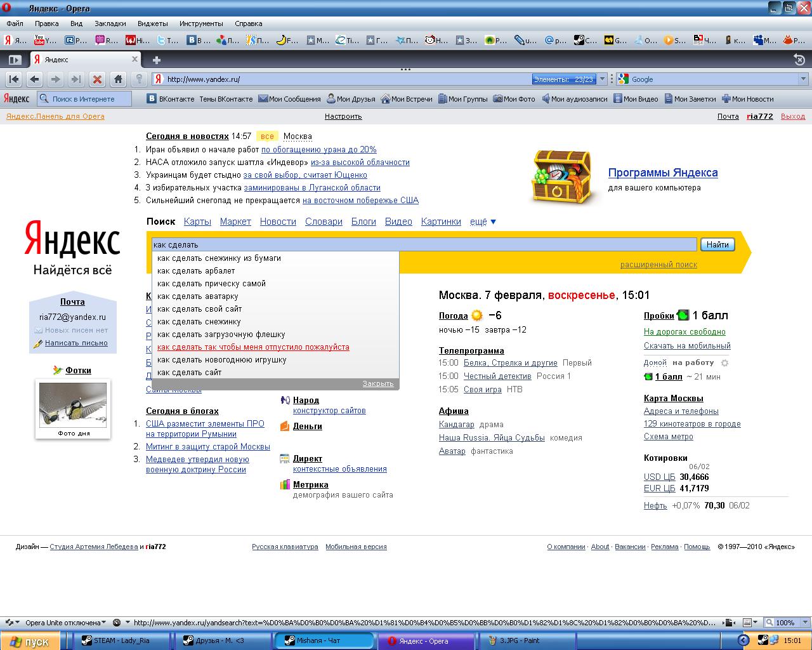Click the Windows 'пуск' Start button

pos(30,641)
